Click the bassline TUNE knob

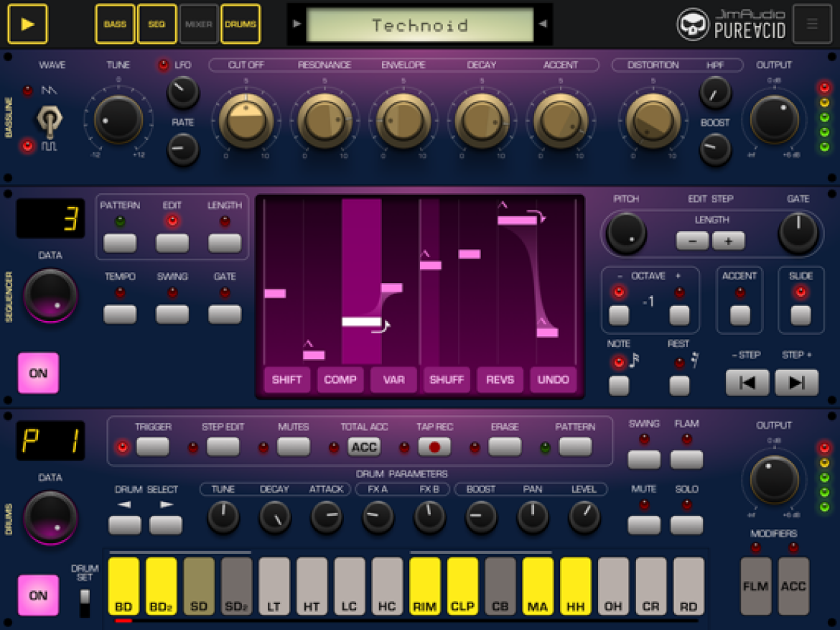tap(118, 119)
